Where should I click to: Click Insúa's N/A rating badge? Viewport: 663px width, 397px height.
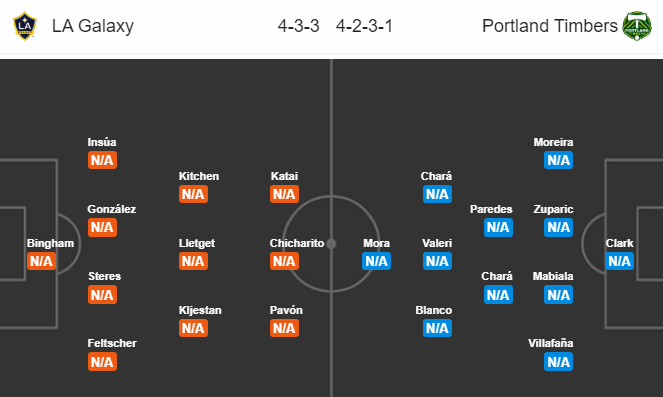[x=102, y=160]
